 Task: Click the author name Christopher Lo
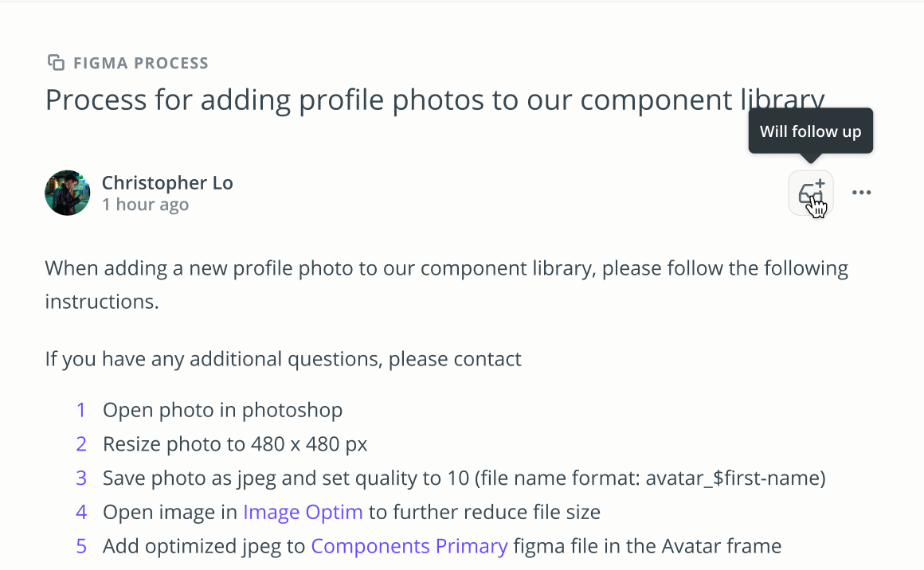tap(167, 182)
